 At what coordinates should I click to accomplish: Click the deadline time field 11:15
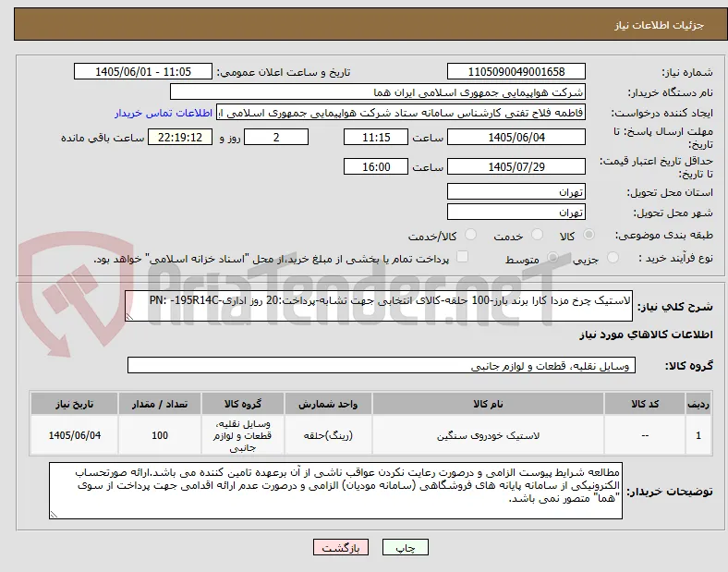376,138
